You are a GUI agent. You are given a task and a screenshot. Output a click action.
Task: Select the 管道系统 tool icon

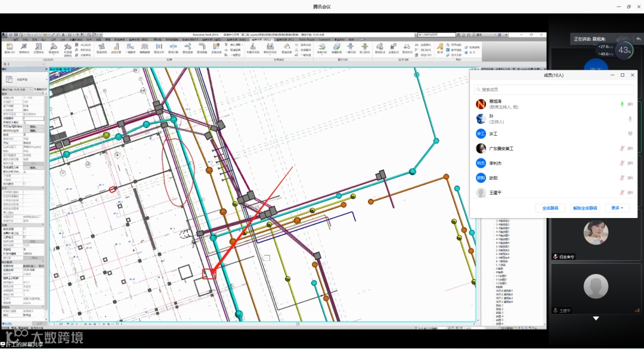101,46
